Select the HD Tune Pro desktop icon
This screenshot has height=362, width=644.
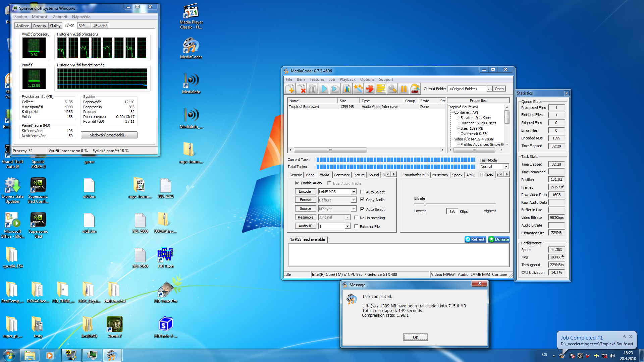pyautogui.click(x=166, y=293)
